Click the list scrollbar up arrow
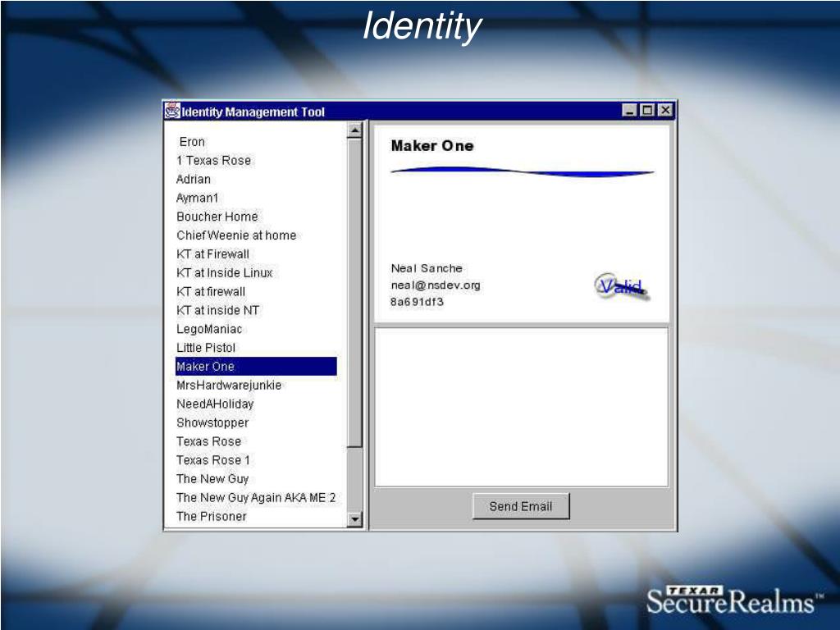Screen dimensions: 840x630 coord(354,130)
